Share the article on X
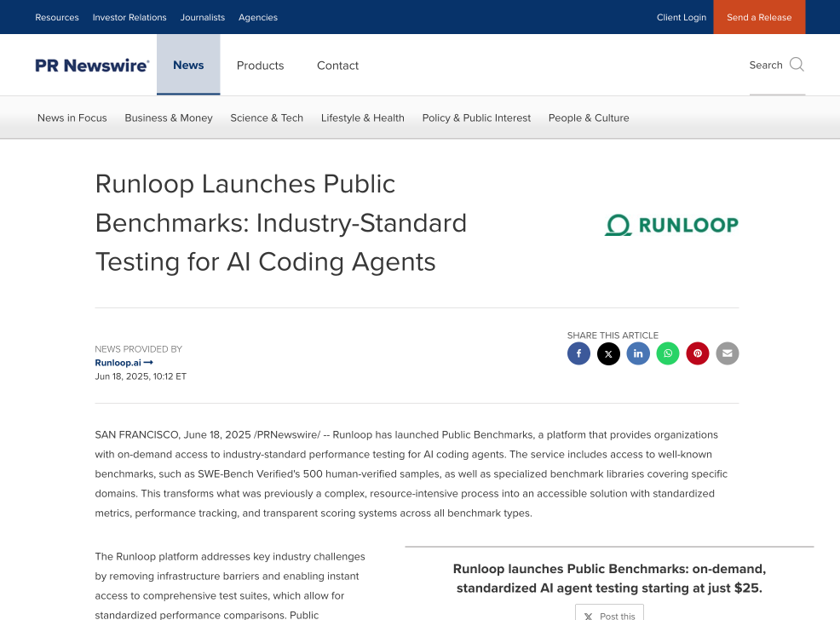Screen dimensions: 840x620 608,353
